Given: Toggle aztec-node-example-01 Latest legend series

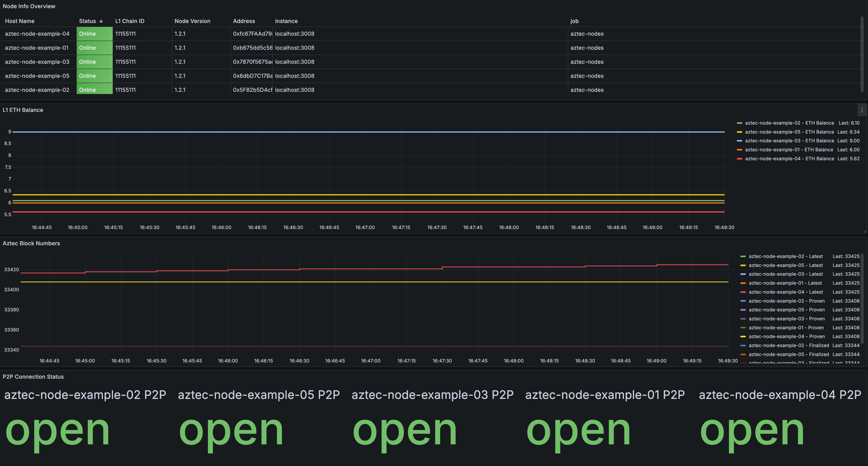Looking at the screenshot, I should click(785, 283).
